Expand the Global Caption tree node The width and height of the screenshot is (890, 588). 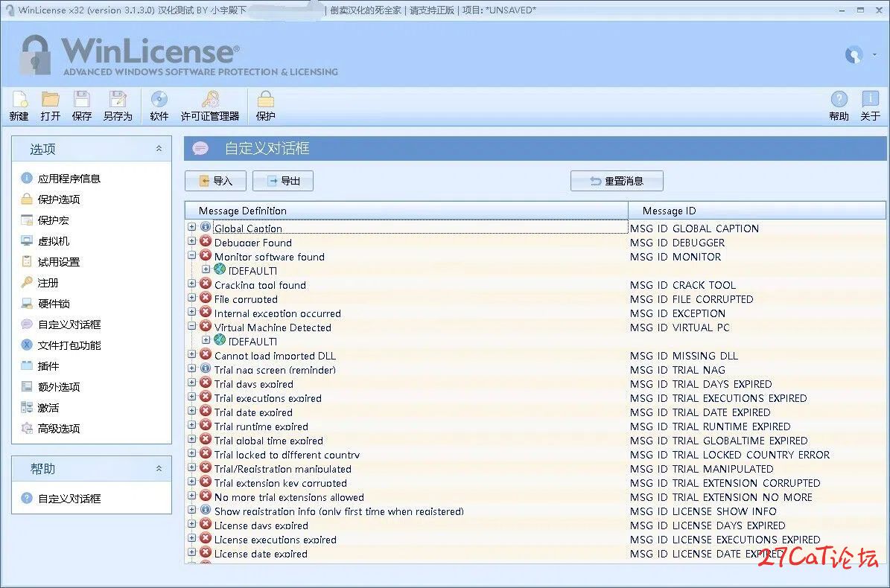192,227
